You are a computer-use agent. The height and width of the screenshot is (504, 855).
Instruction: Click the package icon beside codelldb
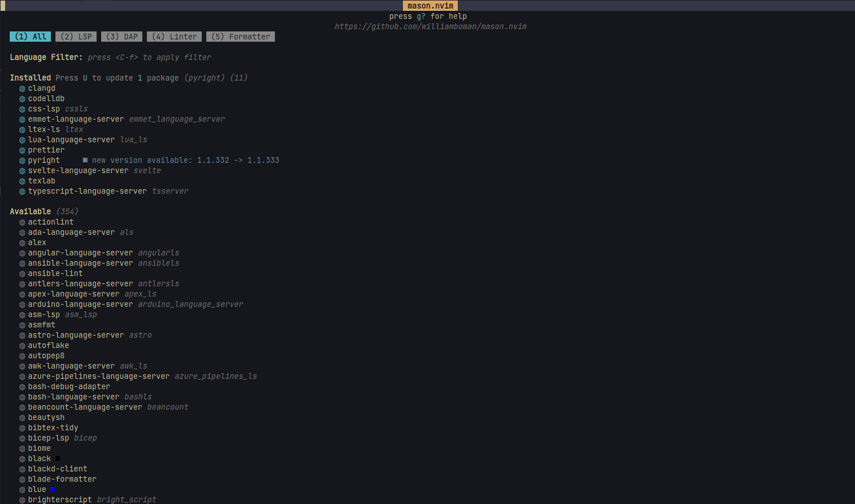click(22, 99)
